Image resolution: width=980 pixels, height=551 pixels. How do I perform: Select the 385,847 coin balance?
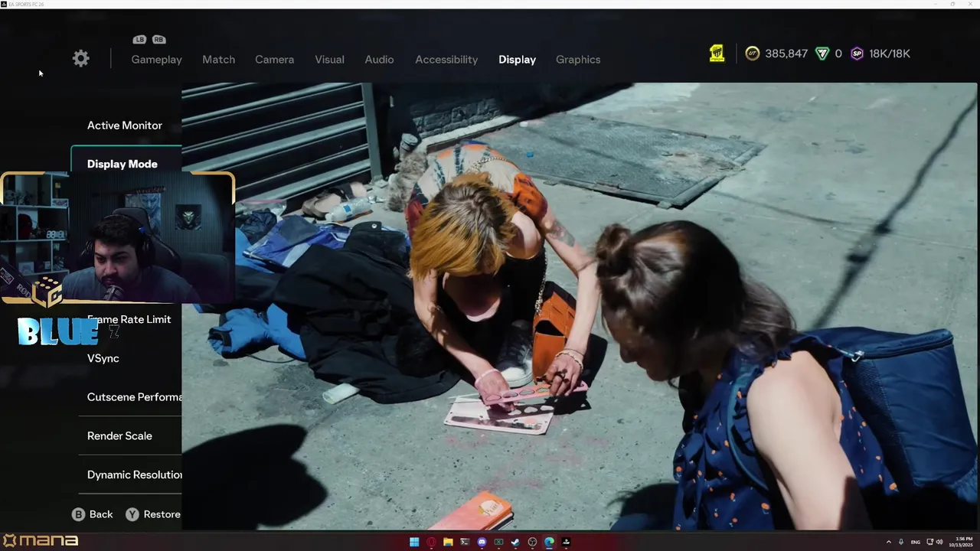[x=786, y=54]
